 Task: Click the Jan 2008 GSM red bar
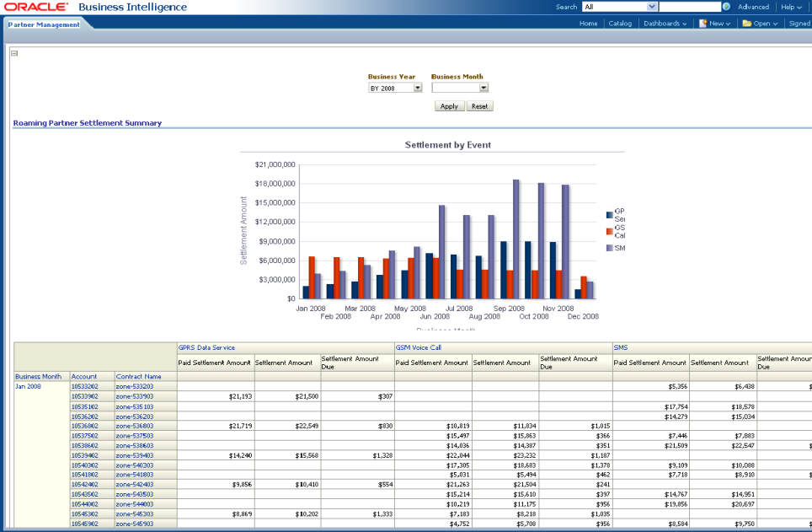pos(312,277)
